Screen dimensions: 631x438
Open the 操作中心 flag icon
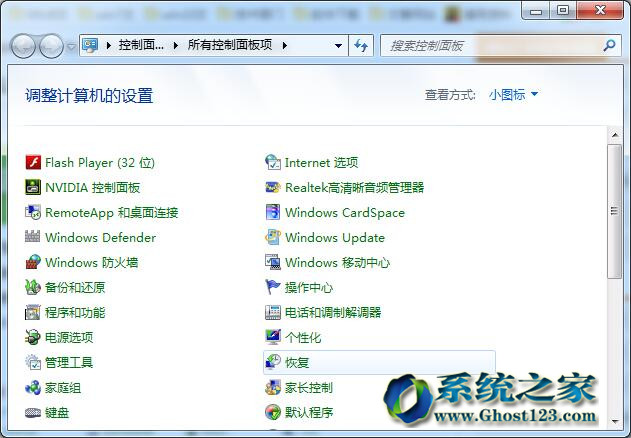coord(273,287)
